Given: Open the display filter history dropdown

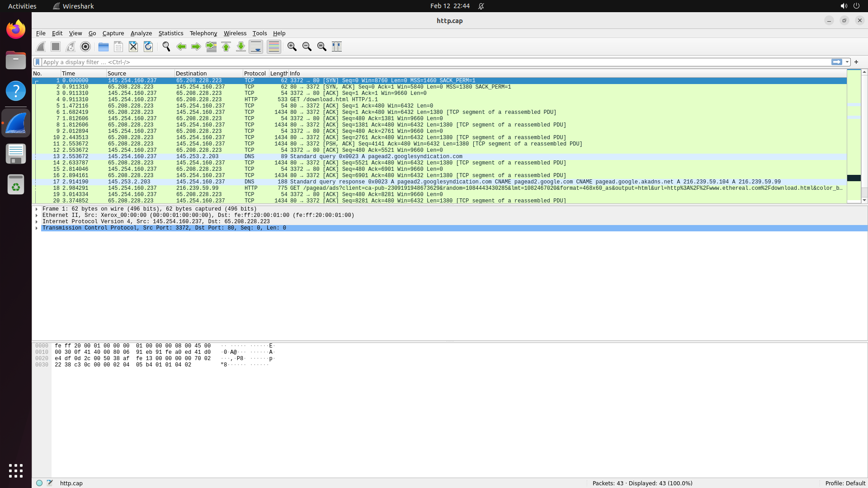Looking at the screenshot, I should tap(848, 62).
